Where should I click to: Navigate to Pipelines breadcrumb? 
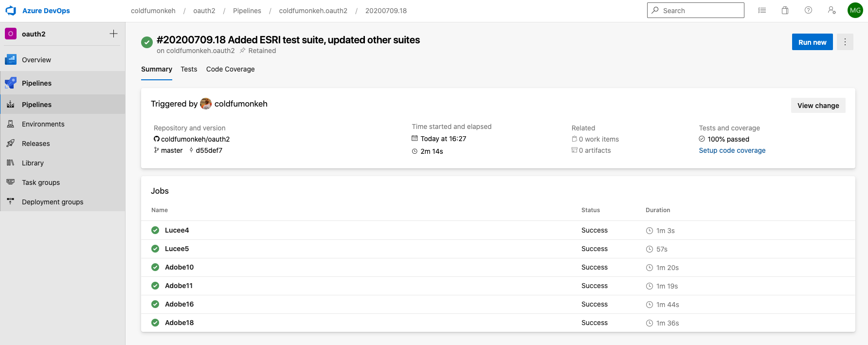click(247, 11)
